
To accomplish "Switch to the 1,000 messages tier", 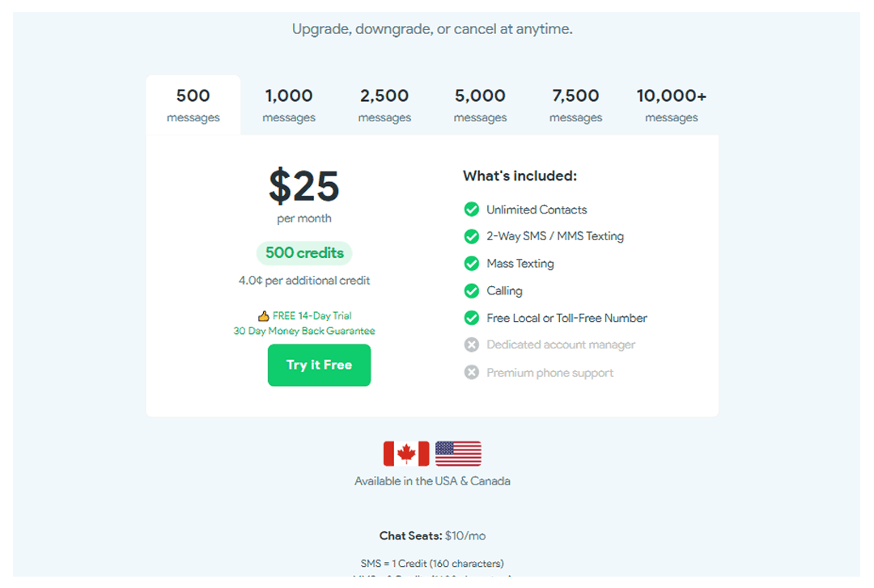I will 289,105.
